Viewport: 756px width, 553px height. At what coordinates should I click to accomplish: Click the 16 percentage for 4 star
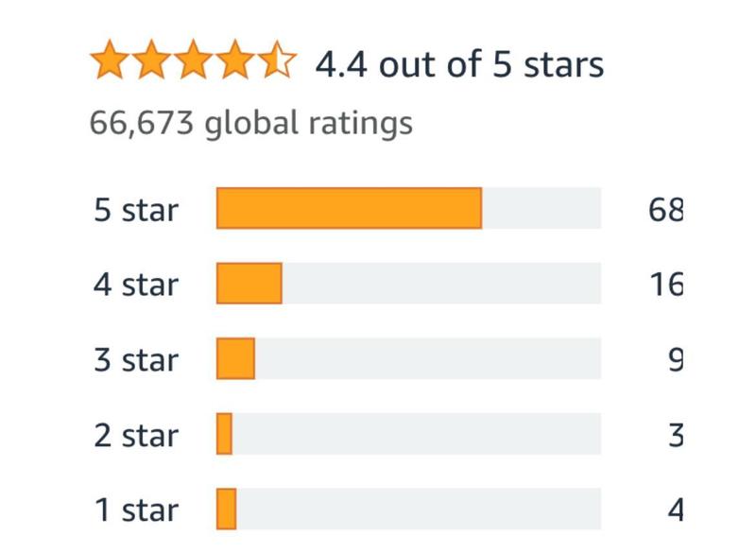coord(667,285)
